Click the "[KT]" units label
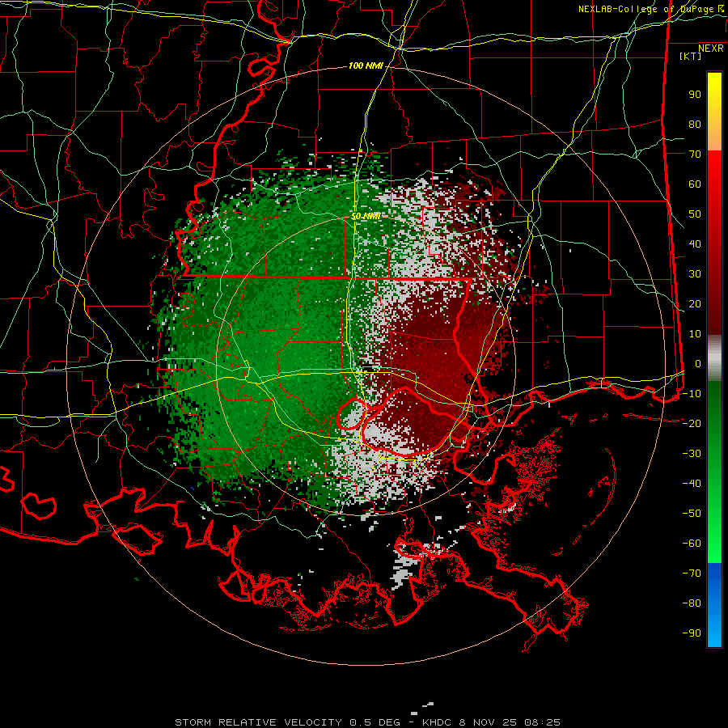This screenshot has width=728, height=728. pos(691,56)
